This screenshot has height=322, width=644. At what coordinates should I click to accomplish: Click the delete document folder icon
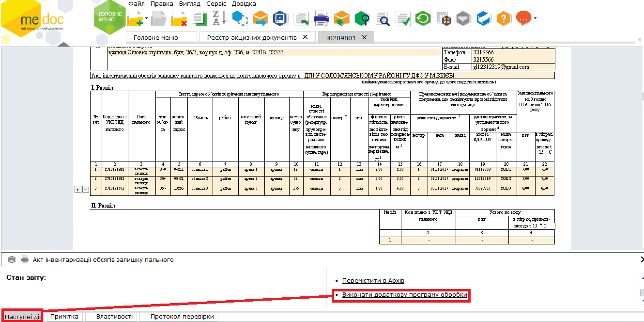click(179, 19)
